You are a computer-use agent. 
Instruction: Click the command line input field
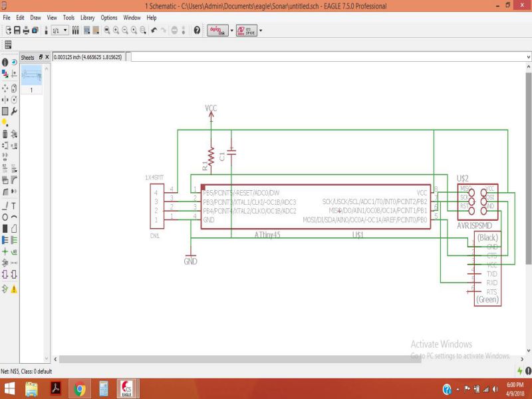pyautogui.click(x=326, y=57)
